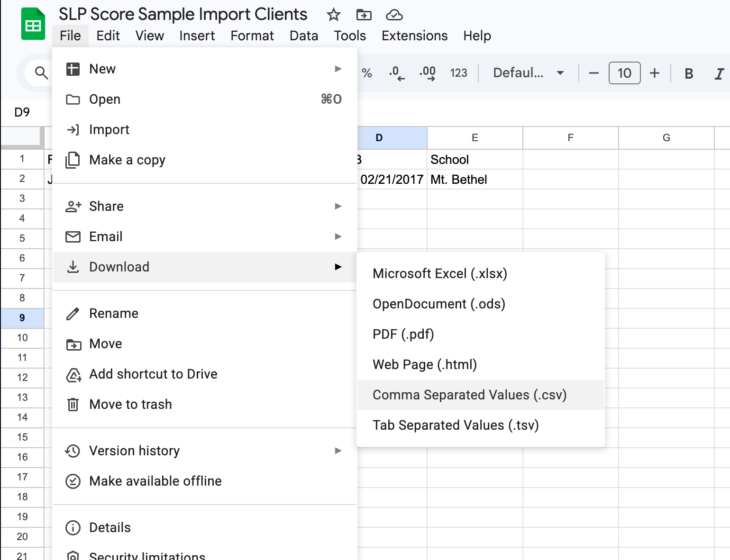Open more number formats with 123 icon
This screenshot has height=560, width=730.
click(458, 73)
